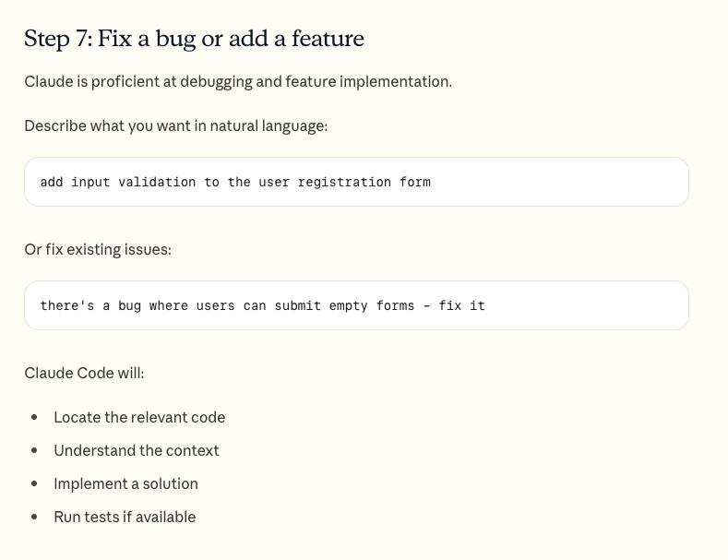The width and height of the screenshot is (728, 560).
Task: Click the "Claude is proficient at debugging" sentence
Action: coord(238,82)
